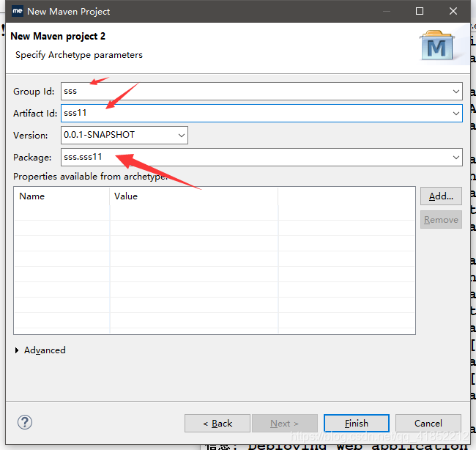Open the Version dropdown arrow
Viewport: 476px width, 450px height.
[x=181, y=135]
